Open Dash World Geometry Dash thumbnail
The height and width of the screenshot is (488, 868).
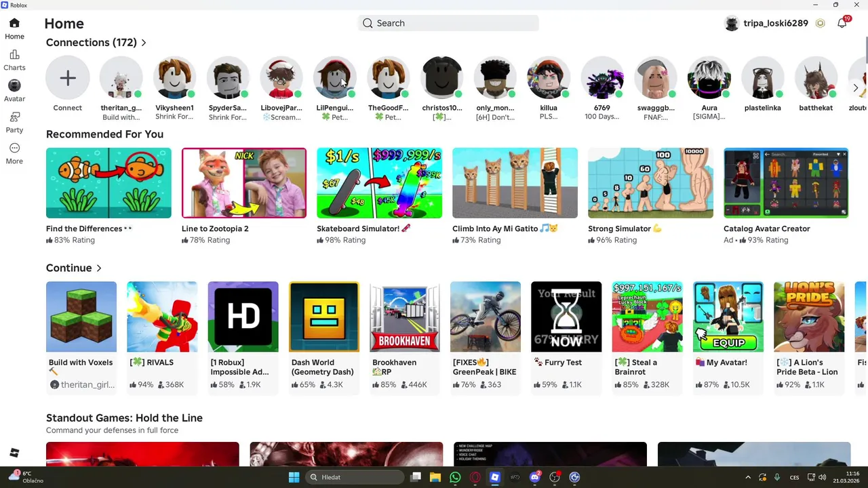pos(324,317)
